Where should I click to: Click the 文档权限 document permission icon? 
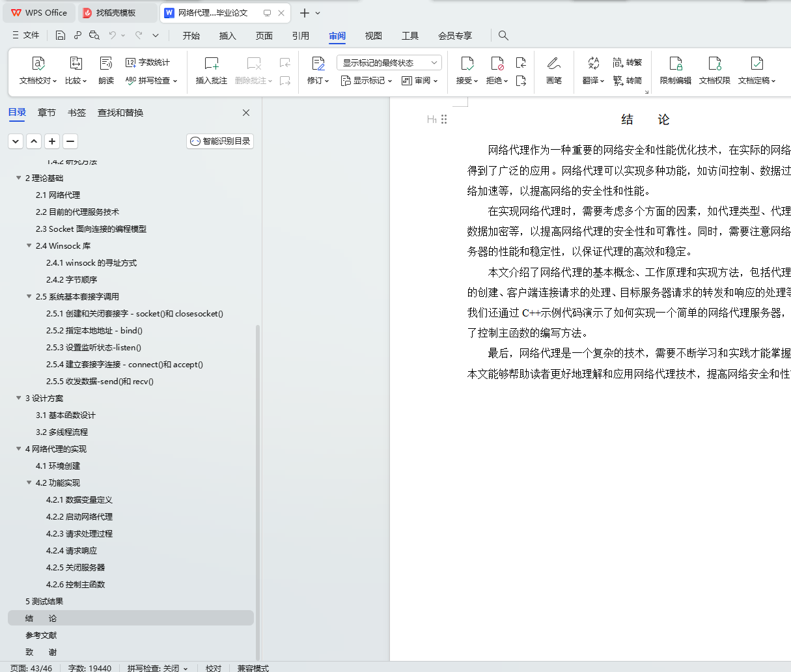click(x=715, y=63)
